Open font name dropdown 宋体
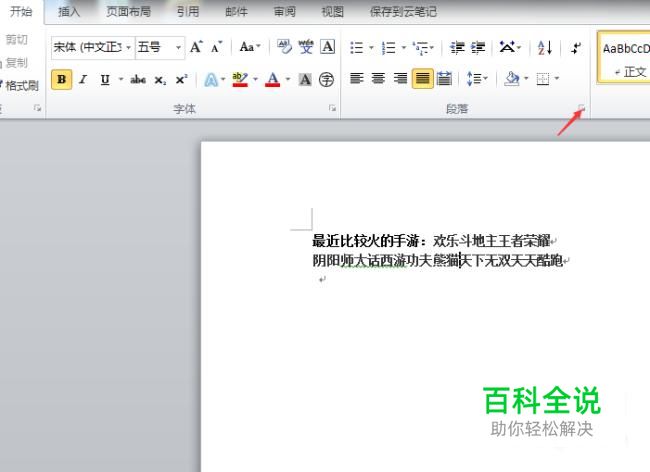 (x=129, y=47)
